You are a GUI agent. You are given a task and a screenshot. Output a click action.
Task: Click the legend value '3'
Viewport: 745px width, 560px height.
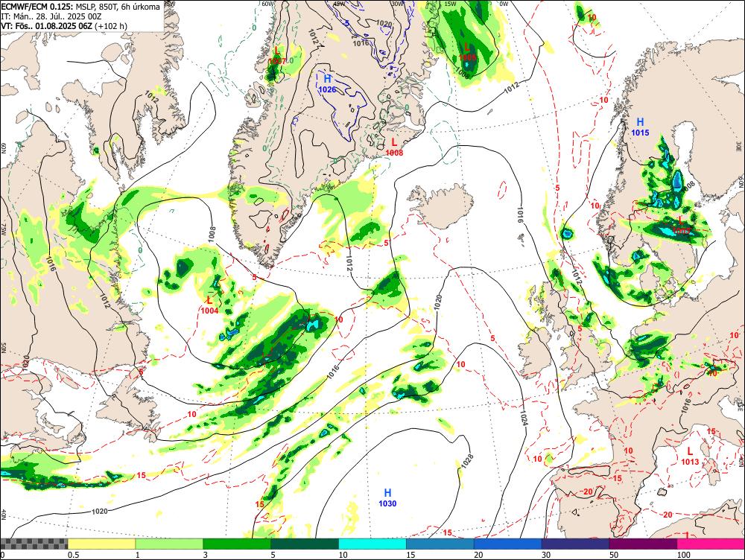tap(206, 555)
